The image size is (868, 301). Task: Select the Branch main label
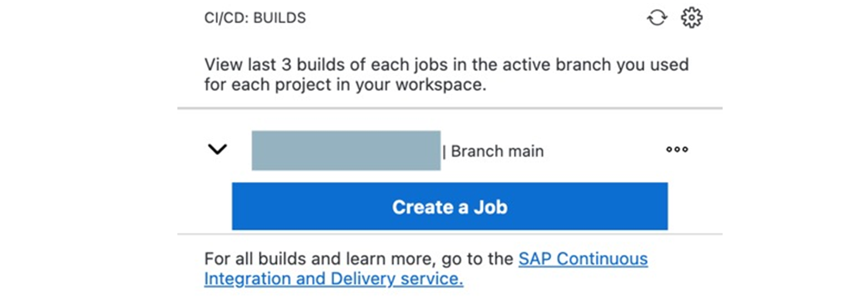[497, 151]
